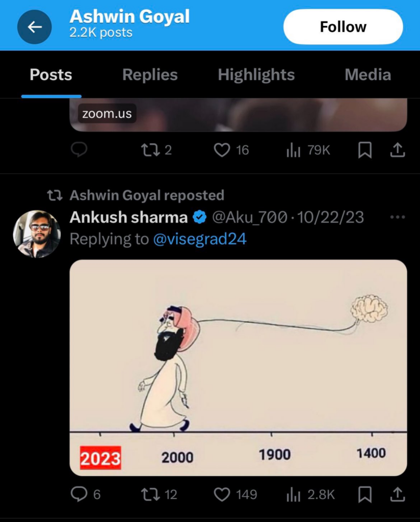The image size is (420, 522).
Task: Switch to the Replies tab
Action: (x=150, y=74)
